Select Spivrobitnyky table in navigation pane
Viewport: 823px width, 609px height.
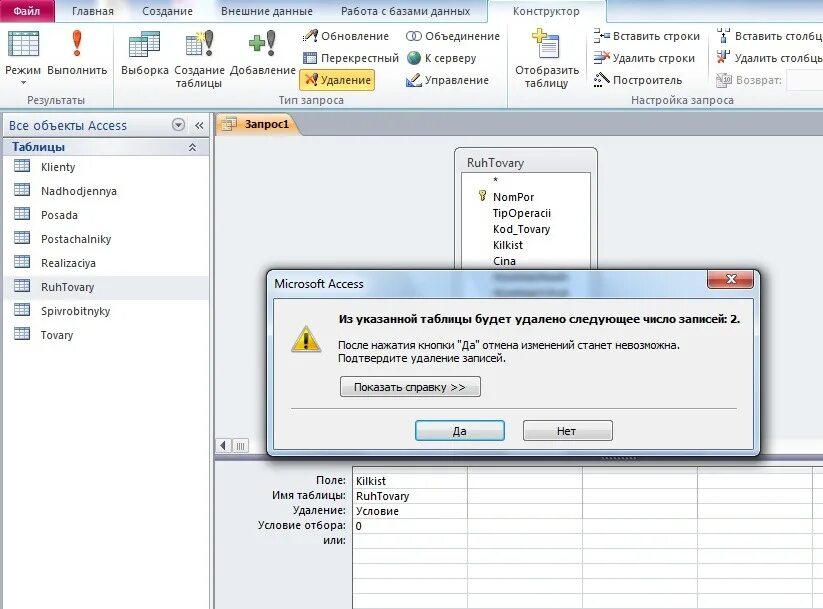106,311
